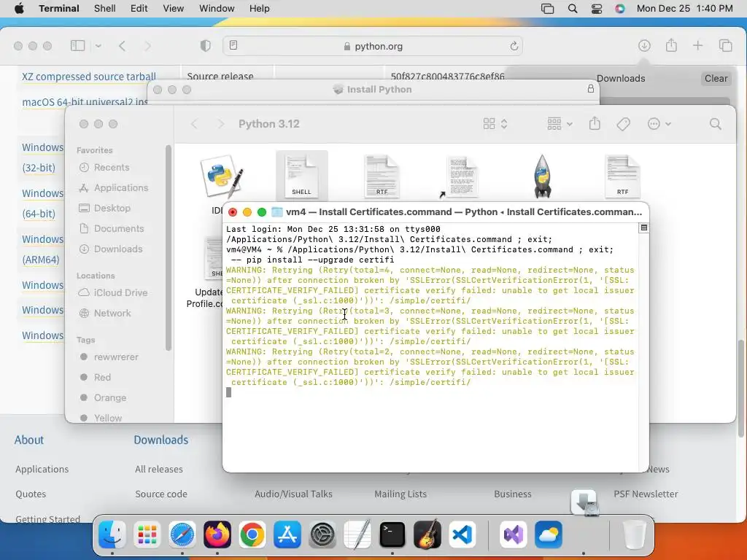Viewport: 747px width, 560px height.
Task: Open the Quotes footer link
Action: tap(31, 494)
